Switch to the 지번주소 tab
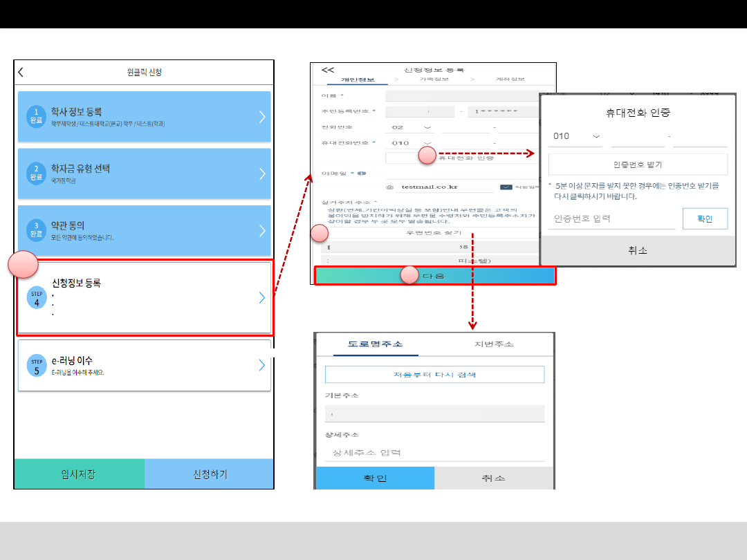 pos(494,344)
